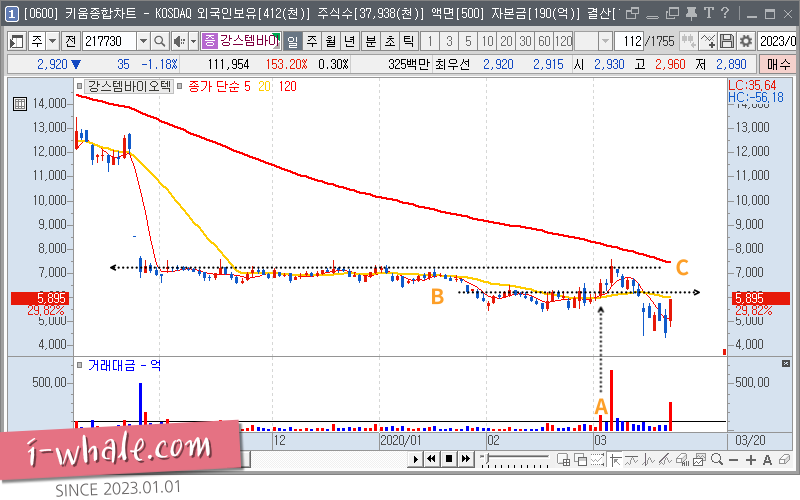Click the title bar T font icon
Viewport: 800px width, 500px height.
point(709,13)
